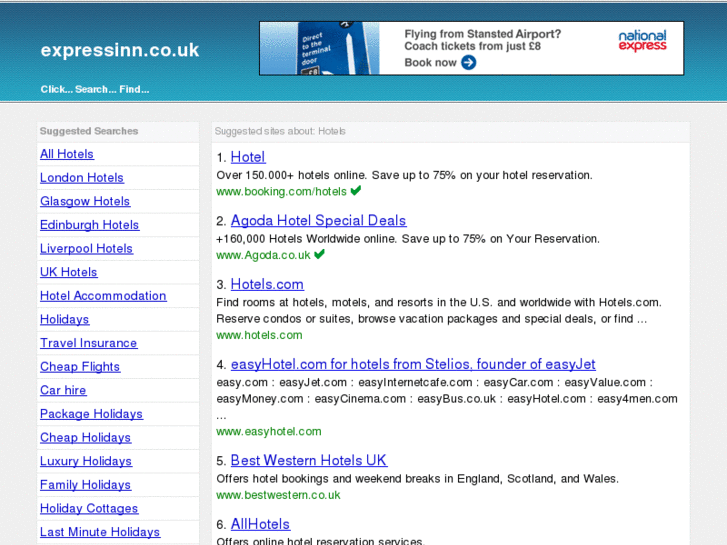Screen dimensions: 727x545
Task: Go to Package Holidays search
Action: tap(91, 414)
